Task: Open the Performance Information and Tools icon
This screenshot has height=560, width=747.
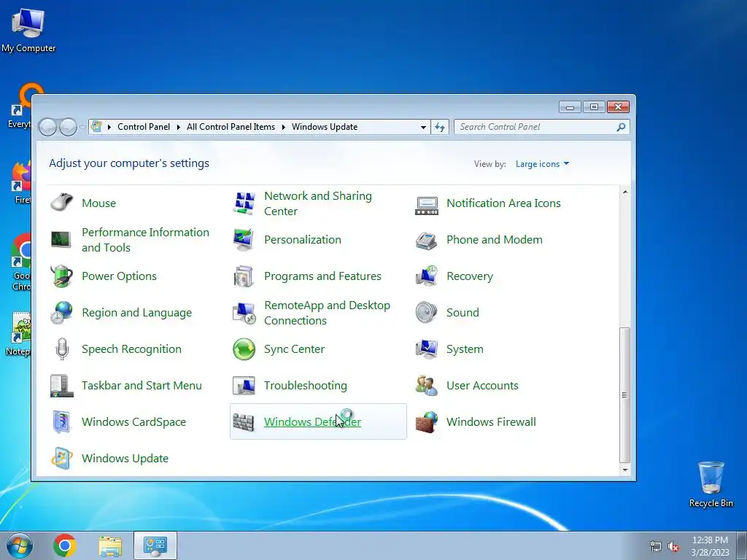Action: [61, 239]
